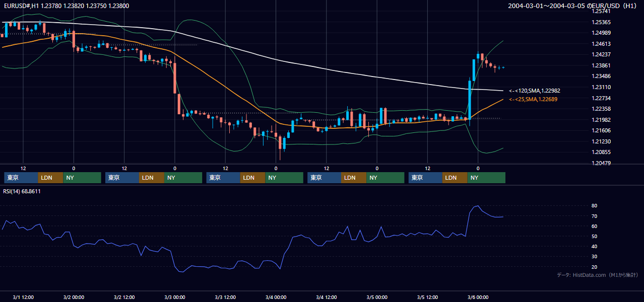Click the RSI level 20 axis label
The width and height of the screenshot is (644, 302).
pos(595,267)
